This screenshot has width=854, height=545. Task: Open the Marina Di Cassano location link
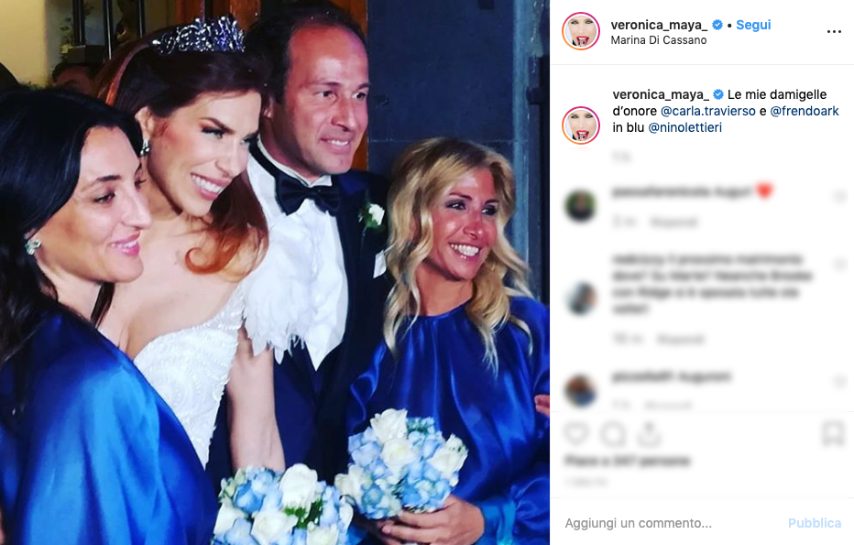(x=658, y=40)
